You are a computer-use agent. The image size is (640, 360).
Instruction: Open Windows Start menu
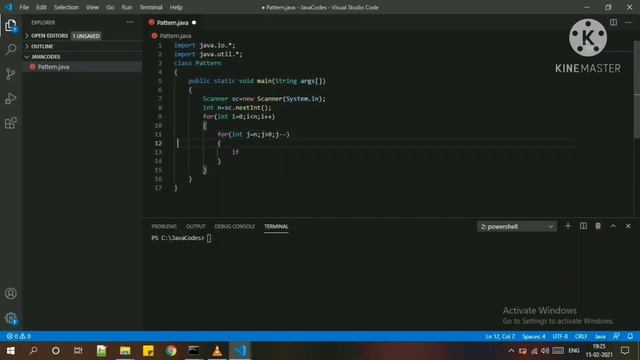tap(11, 351)
